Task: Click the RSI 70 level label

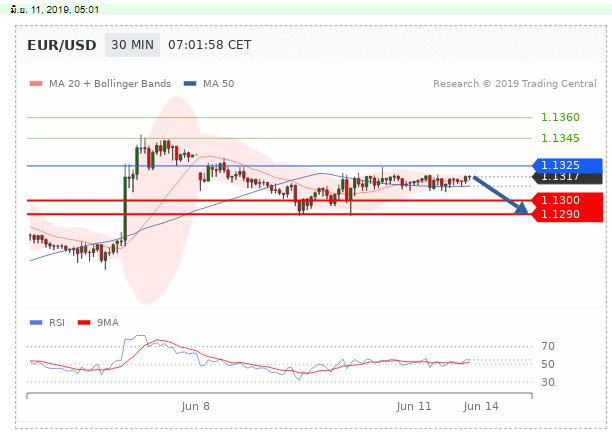Action: coord(547,346)
